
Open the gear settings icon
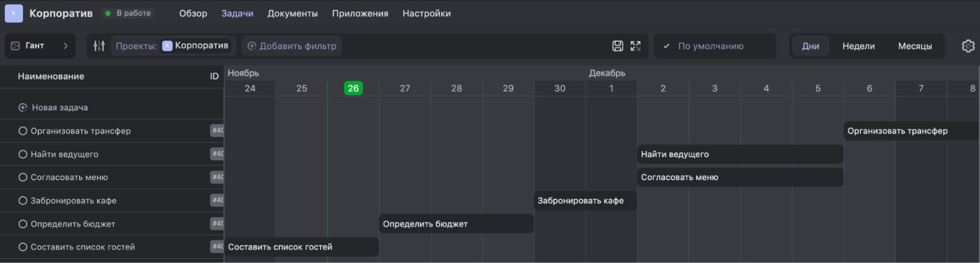[968, 46]
